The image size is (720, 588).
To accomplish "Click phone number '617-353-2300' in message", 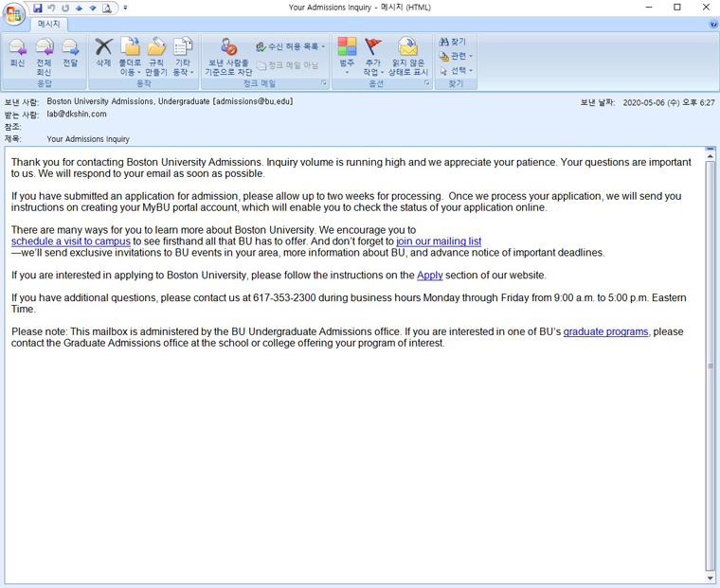I will coord(284,298).
